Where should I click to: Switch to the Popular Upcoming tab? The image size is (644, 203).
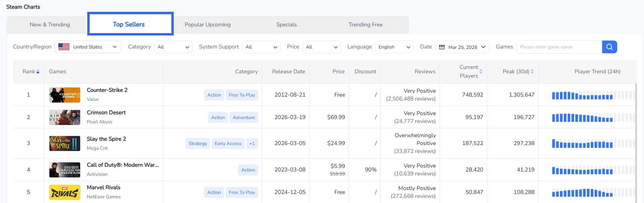coord(208,24)
